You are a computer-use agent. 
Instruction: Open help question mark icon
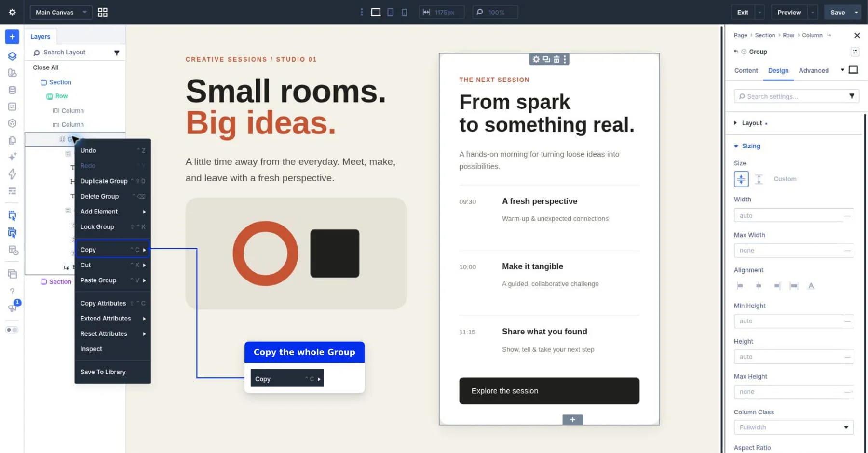pos(12,291)
